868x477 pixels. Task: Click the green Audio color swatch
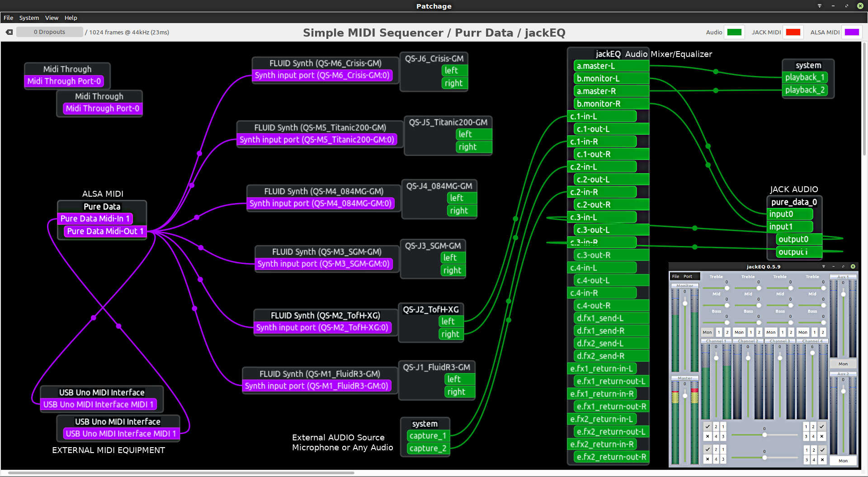[734, 32]
